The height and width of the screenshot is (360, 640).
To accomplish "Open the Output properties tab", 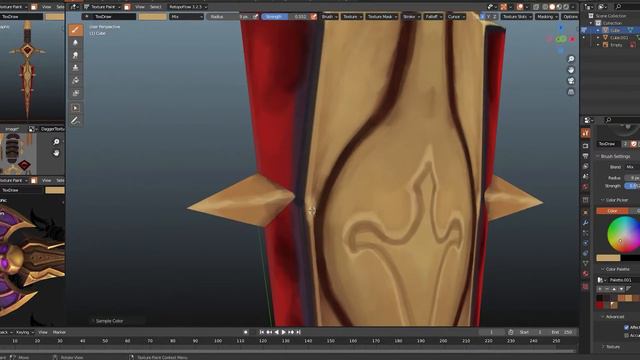I will click(586, 156).
